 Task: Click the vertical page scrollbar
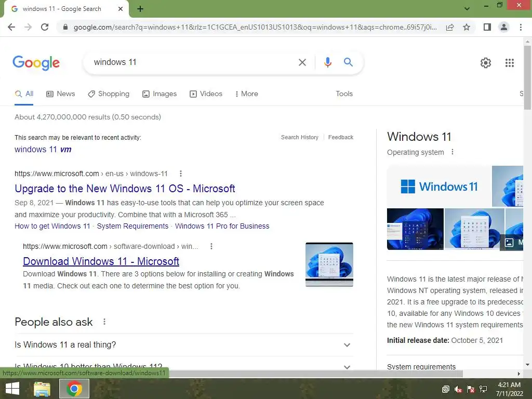pos(527,77)
